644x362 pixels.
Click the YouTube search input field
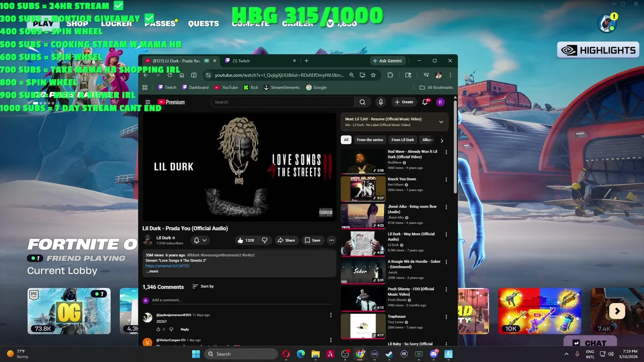pyautogui.click(x=282, y=102)
